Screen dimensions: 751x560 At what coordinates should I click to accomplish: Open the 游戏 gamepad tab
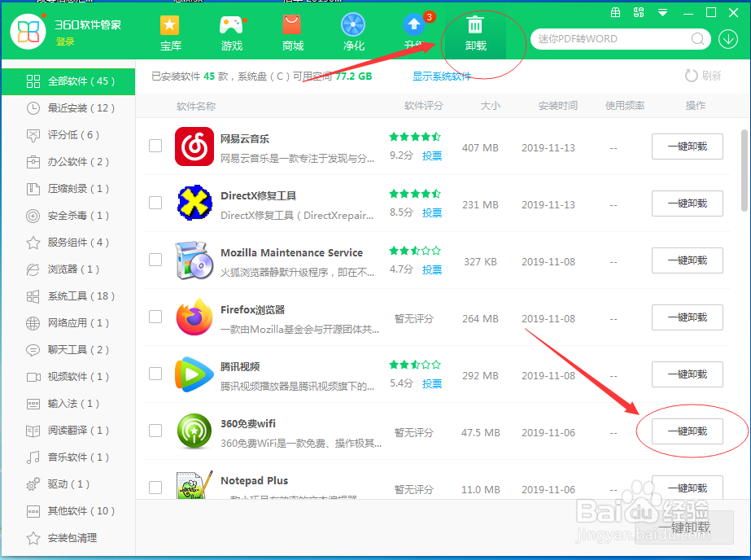click(x=232, y=33)
